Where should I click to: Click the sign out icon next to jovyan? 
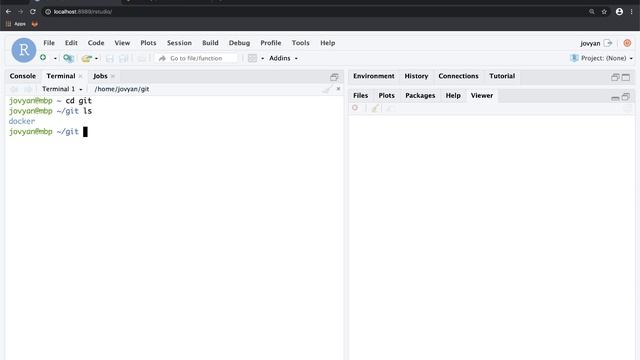coord(608,43)
